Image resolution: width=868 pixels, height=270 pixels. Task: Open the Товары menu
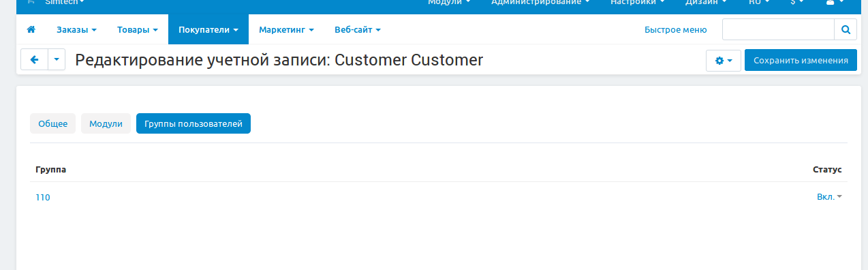pyautogui.click(x=138, y=30)
